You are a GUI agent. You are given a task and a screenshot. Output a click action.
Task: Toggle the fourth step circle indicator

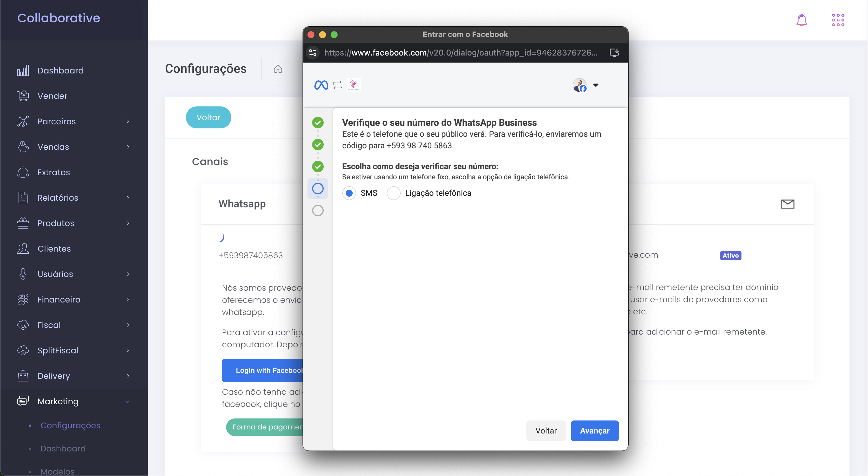pyautogui.click(x=317, y=187)
